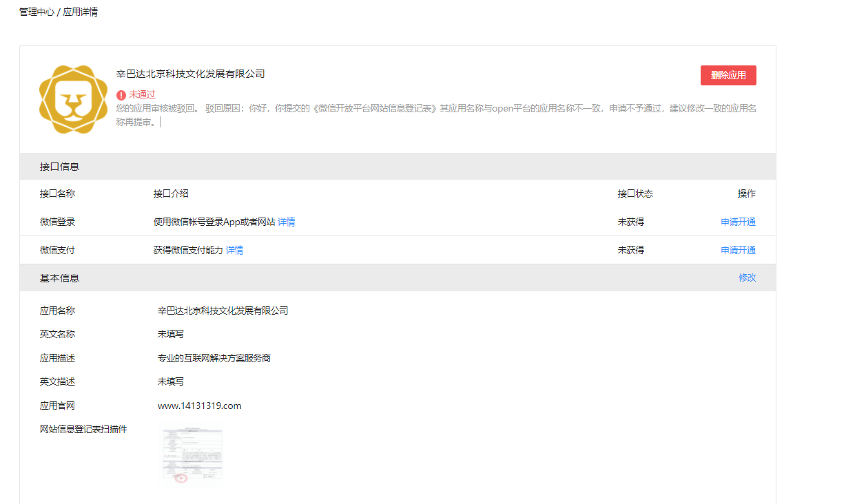Click 未获得 status in 微信支付 row
The height and width of the screenshot is (504, 866).
(631, 250)
